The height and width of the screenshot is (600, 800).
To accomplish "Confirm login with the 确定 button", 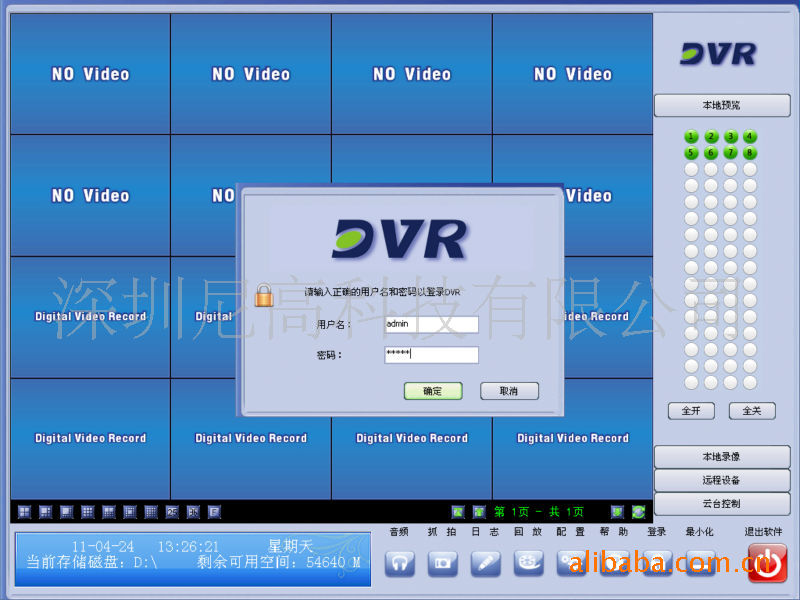I will [x=433, y=391].
